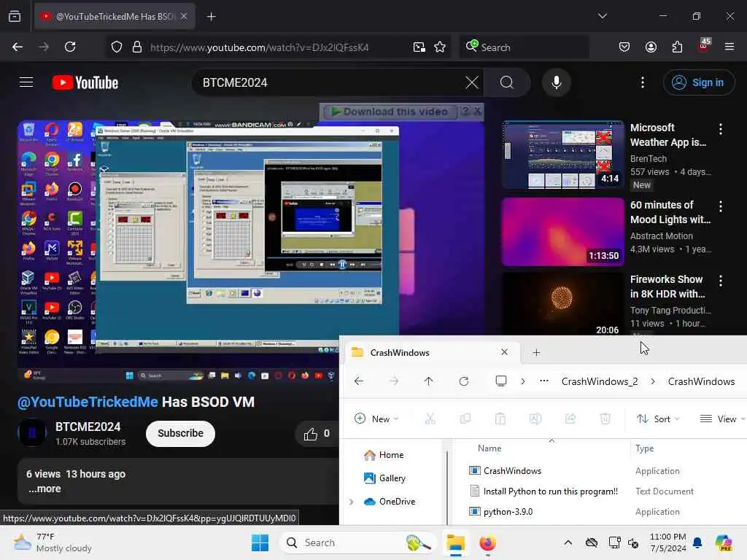Click the Firefox back arrow
This screenshot has width=747, height=560.
[18, 47]
